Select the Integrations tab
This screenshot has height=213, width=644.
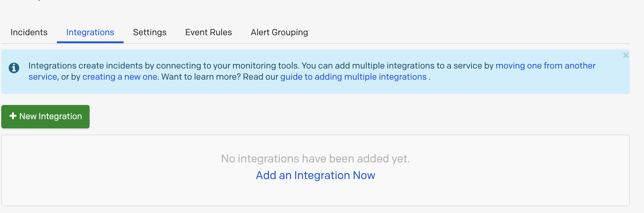click(90, 32)
